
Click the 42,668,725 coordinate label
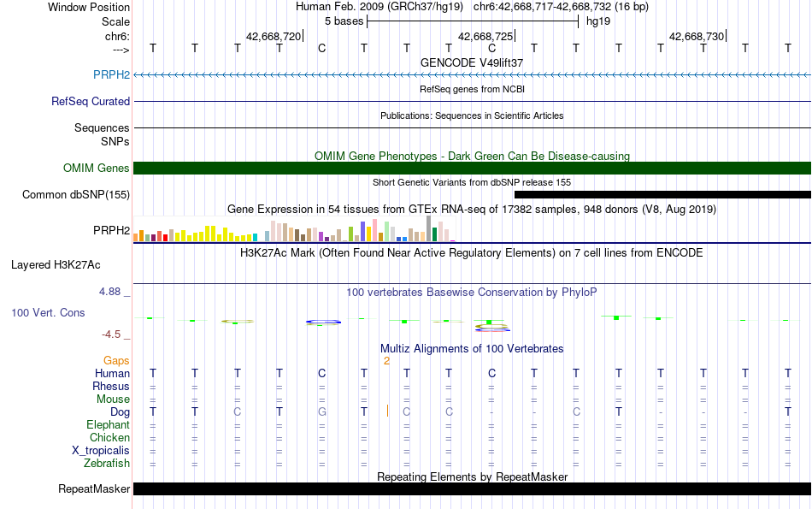(485, 36)
